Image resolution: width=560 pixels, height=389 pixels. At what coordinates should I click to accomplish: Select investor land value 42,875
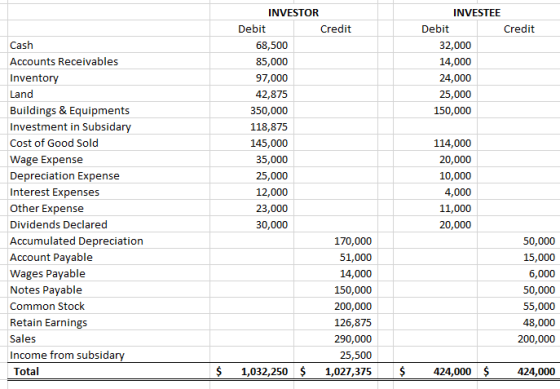click(272, 94)
